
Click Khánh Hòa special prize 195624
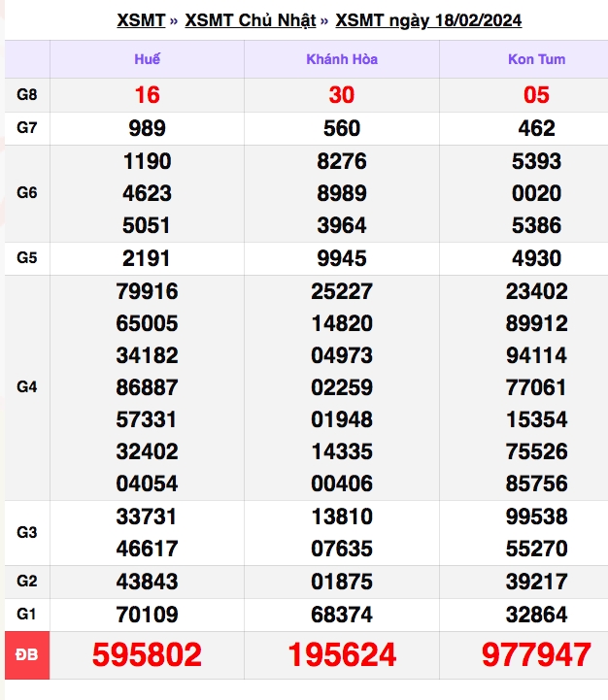(x=342, y=654)
